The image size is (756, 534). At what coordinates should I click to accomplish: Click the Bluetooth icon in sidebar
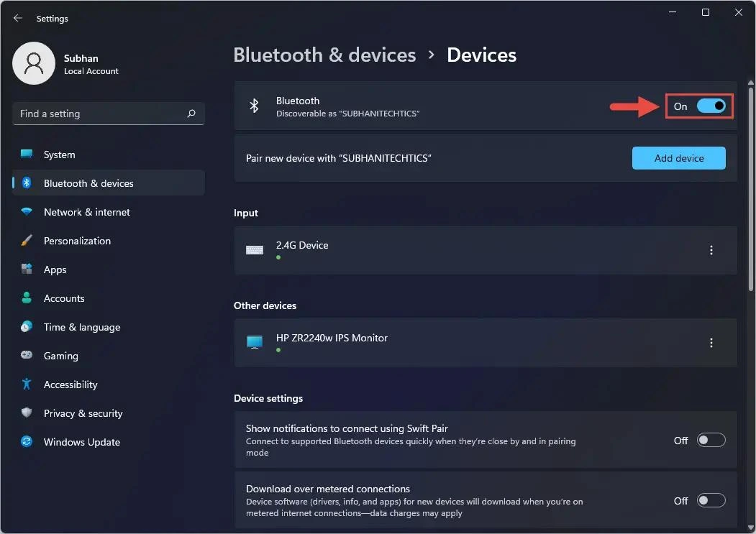tap(27, 183)
